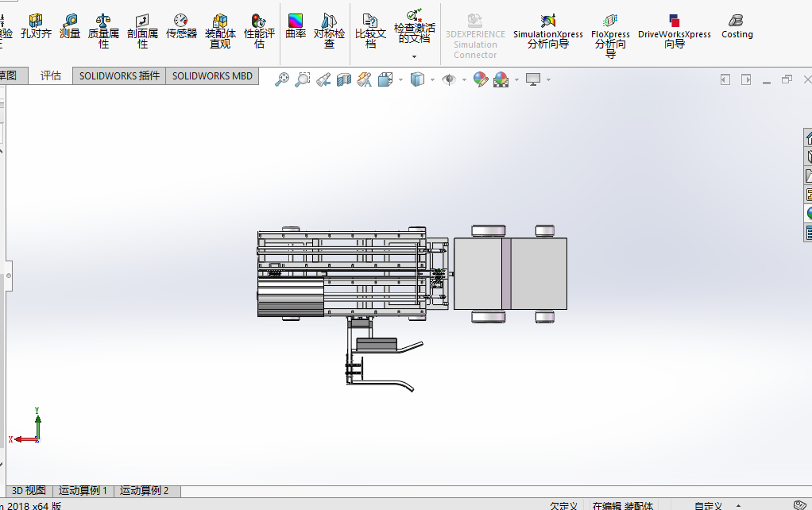Open the 孔对齐 hole alignment tool
Viewport: 812px width, 510px height.
36,26
